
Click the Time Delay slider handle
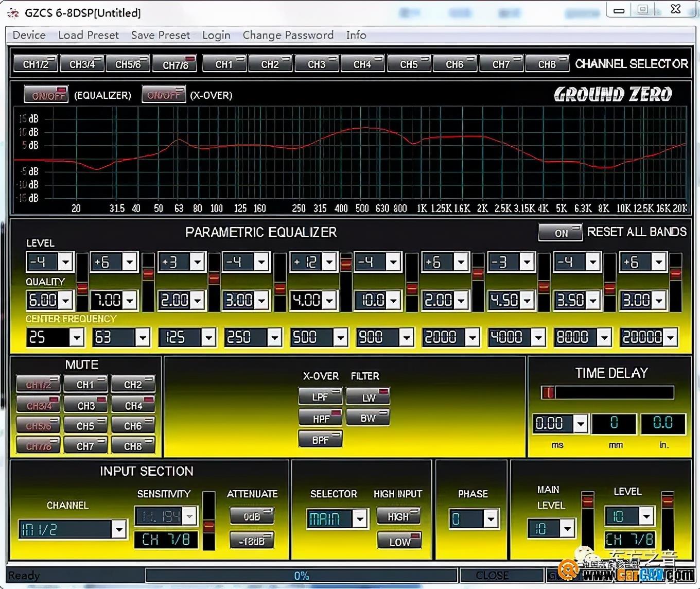click(x=548, y=393)
